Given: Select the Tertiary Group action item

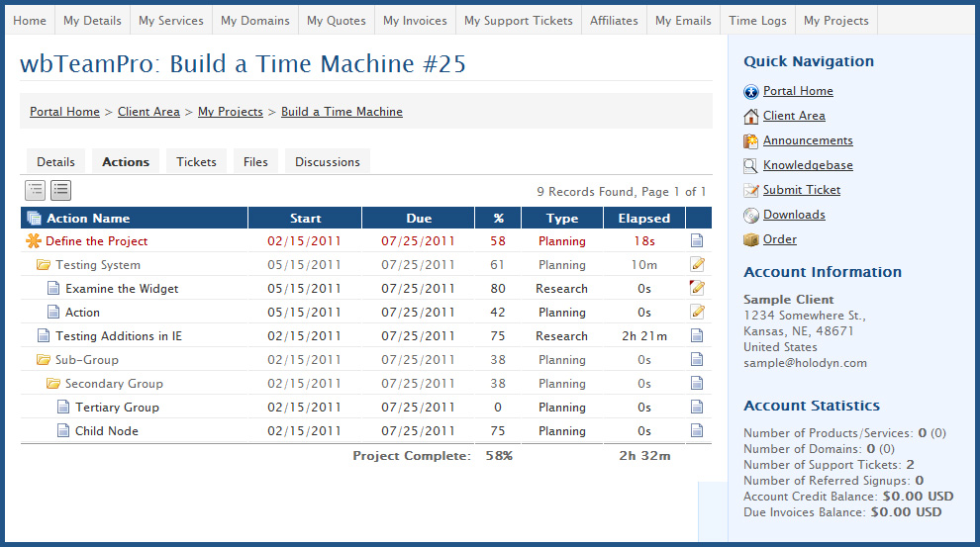Looking at the screenshot, I should [117, 408].
